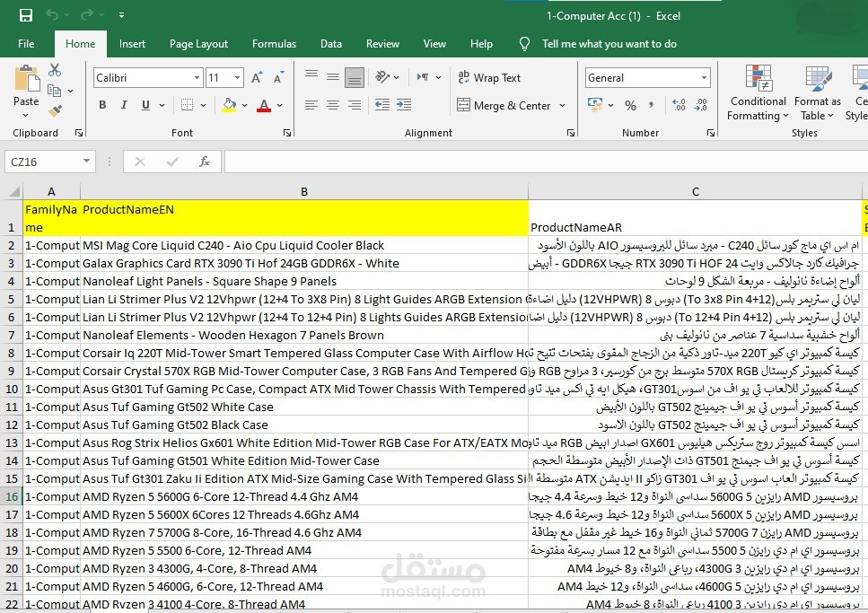Click Merge & Center
Screen dimensions: 868x613
point(504,105)
